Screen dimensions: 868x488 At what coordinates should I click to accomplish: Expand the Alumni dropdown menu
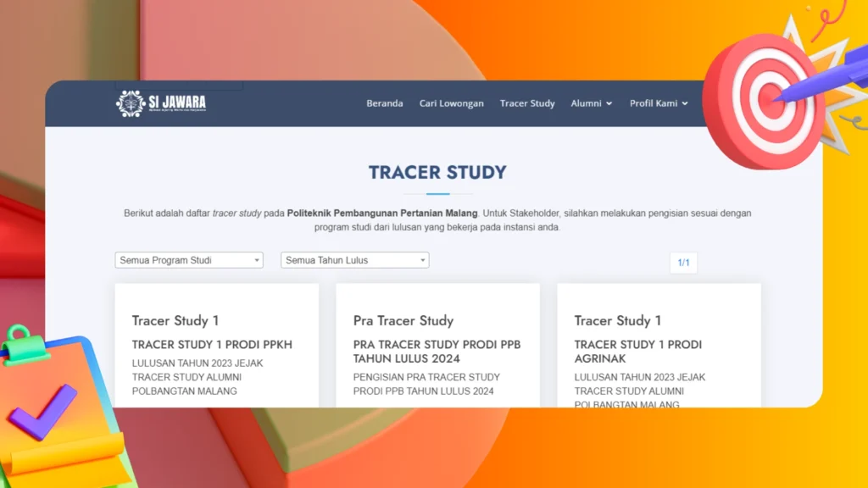coord(591,103)
